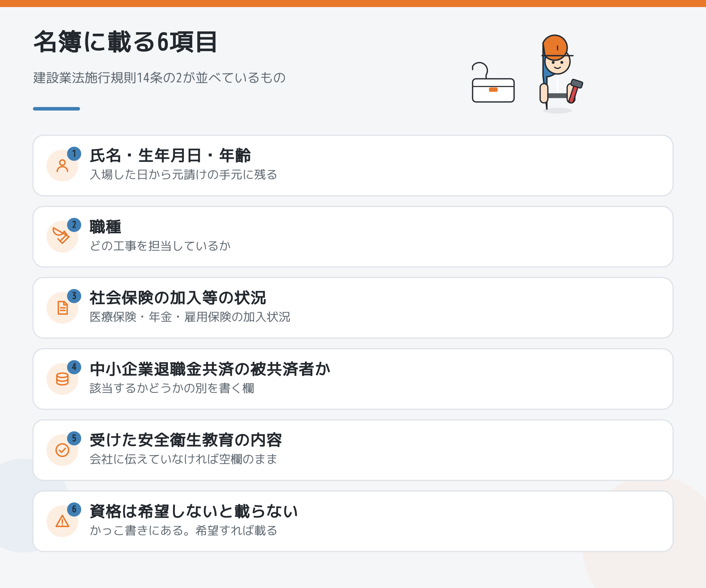Select the heading 受けた安全衛生教育の内容
Viewport: 706px width, 588px height.
[186, 440]
